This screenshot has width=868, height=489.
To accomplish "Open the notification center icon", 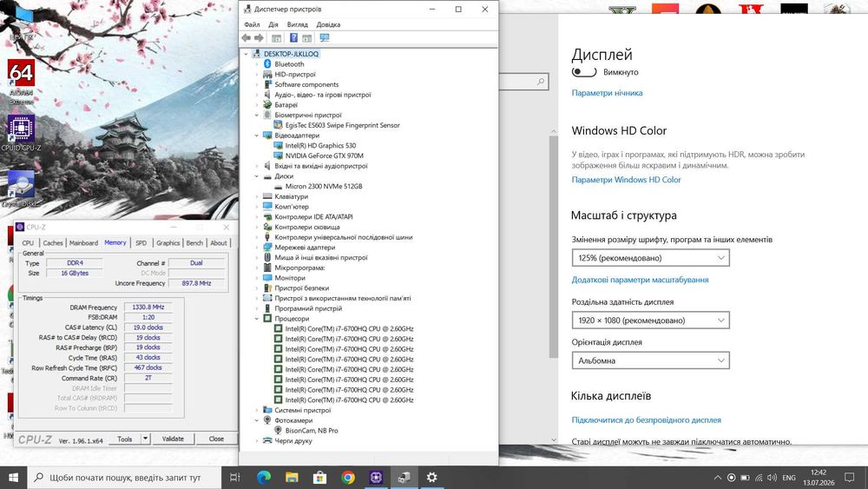I will (849, 478).
